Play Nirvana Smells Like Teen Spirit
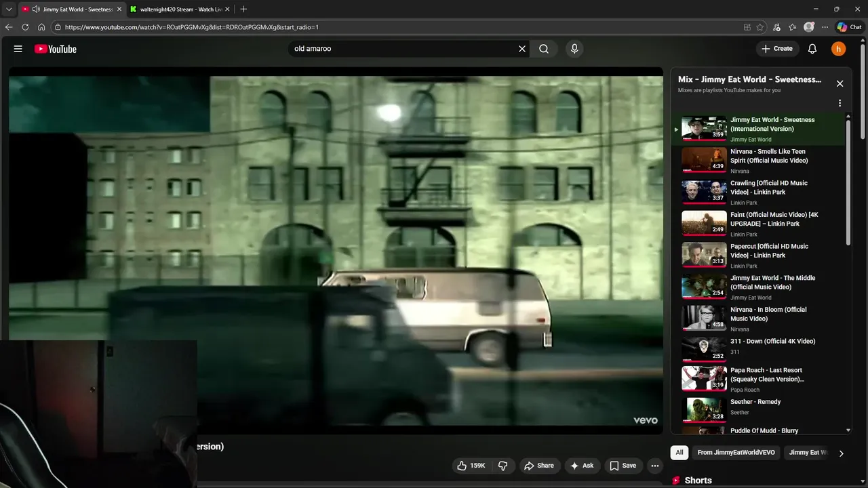The image size is (868, 488). click(x=758, y=161)
